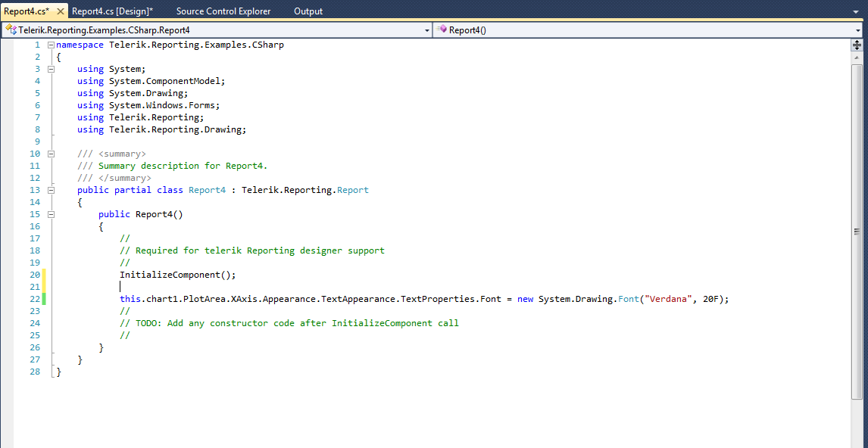Click the method icon beside Report4()
This screenshot has height=448, width=868.
(442, 30)
